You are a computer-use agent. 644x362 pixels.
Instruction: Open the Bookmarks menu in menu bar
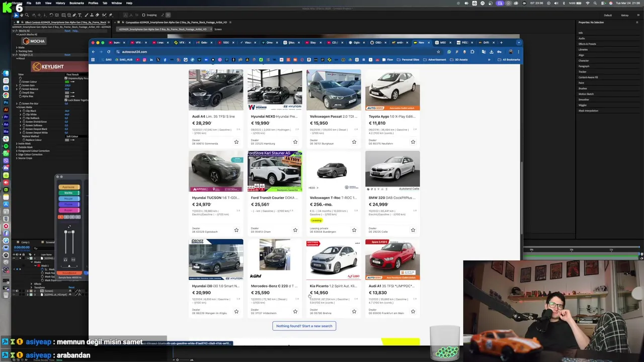click(x=76, y=3)
